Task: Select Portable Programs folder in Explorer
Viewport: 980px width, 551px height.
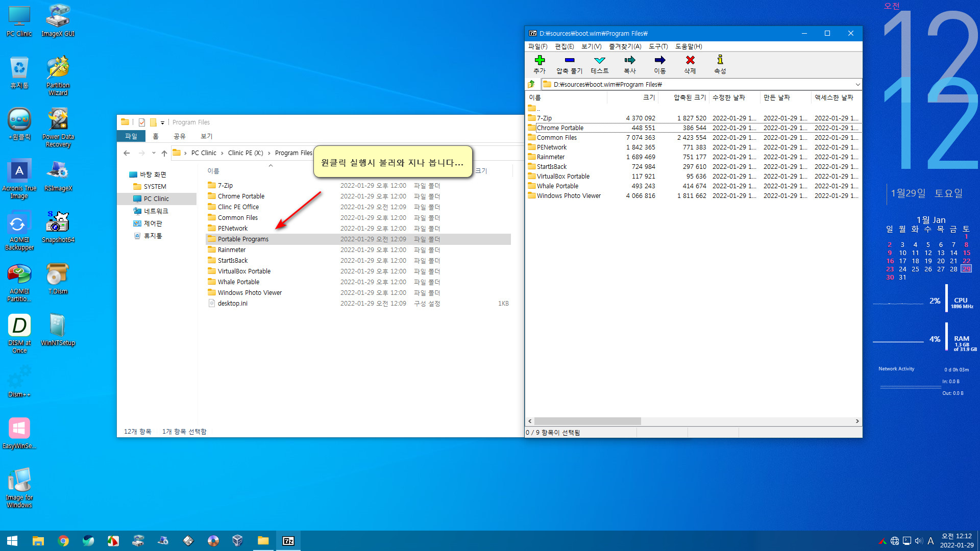Action: (x=358, y=239)
